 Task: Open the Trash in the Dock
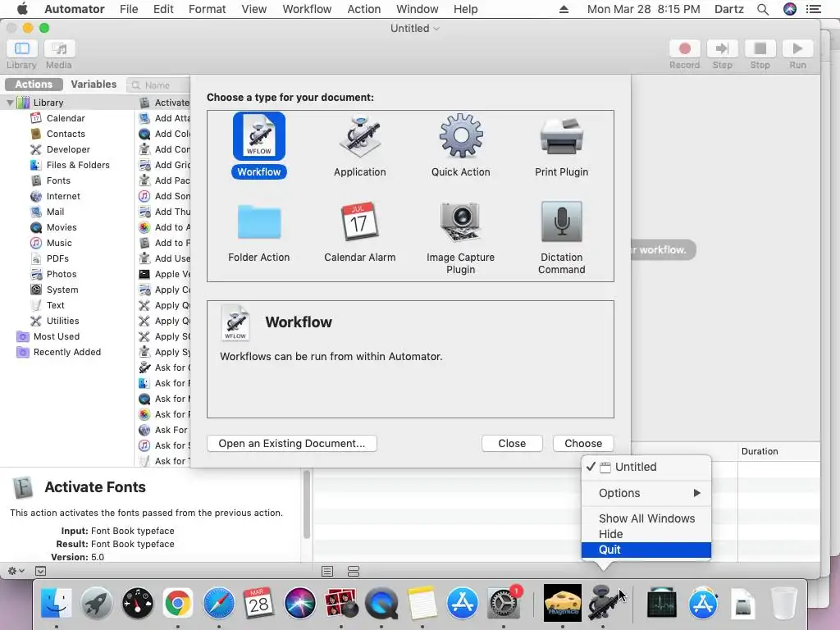point(783,603)
